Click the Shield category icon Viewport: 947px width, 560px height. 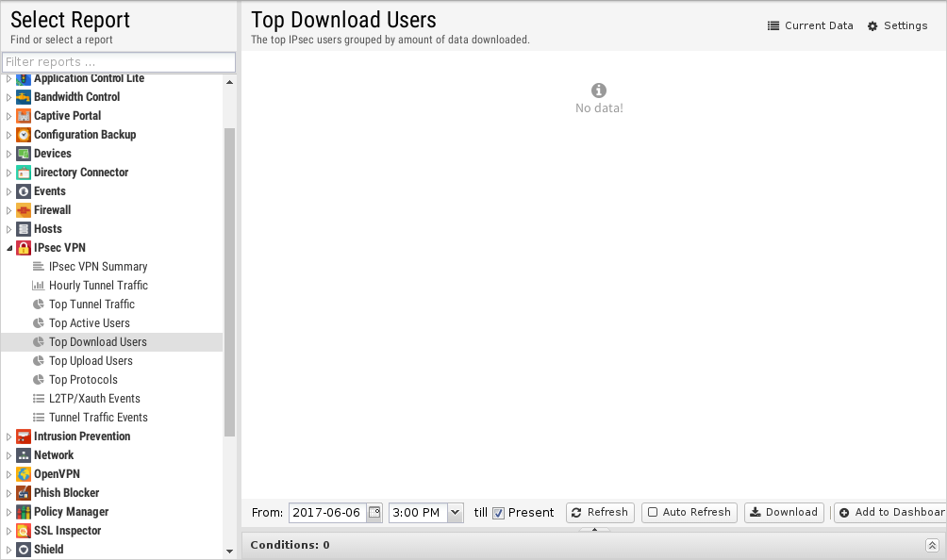click(24, 550)
